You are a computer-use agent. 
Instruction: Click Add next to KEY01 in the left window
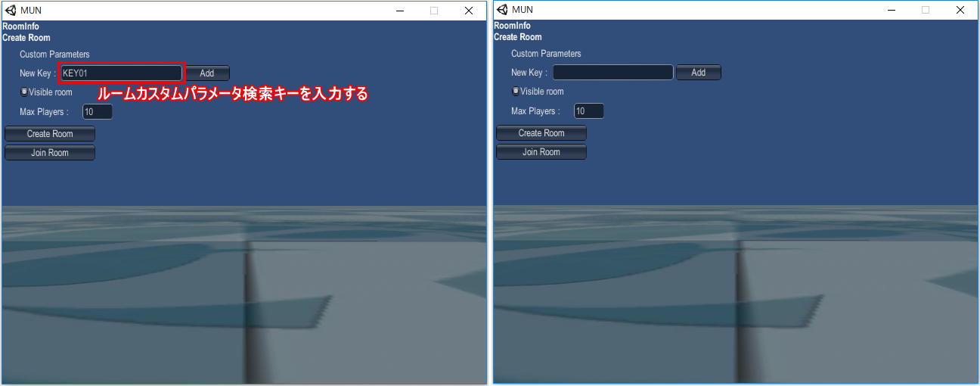pyautogui.click(x=207, y=73)
